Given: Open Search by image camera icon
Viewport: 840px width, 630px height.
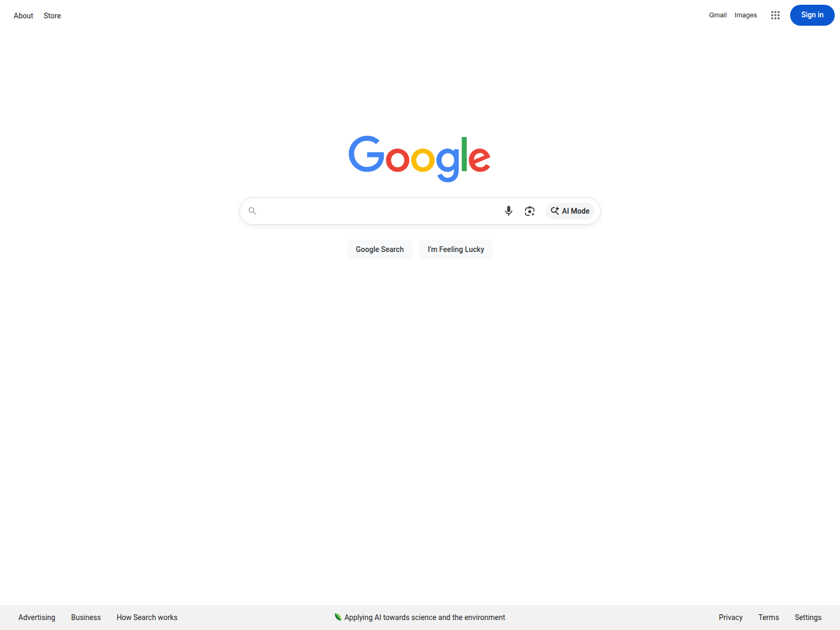Looking at the screenshot, I should (x=530, y=211).
